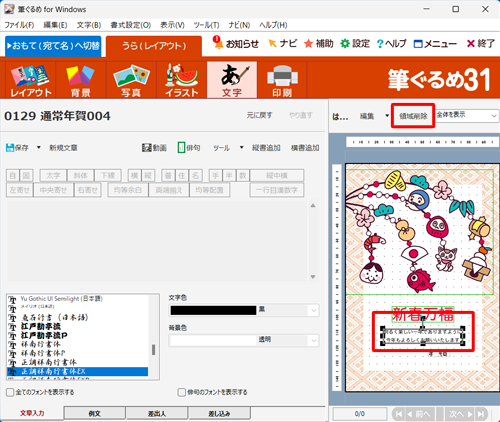The height and width of the screenshot is (422, 500).
Task: Select the 文字 text section
Action: coord(232,80)
